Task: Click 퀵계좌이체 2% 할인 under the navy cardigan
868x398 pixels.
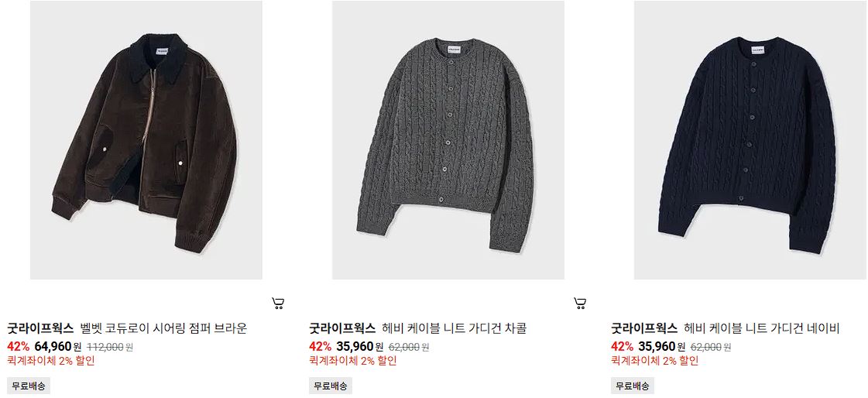Action: coord(655,361)
